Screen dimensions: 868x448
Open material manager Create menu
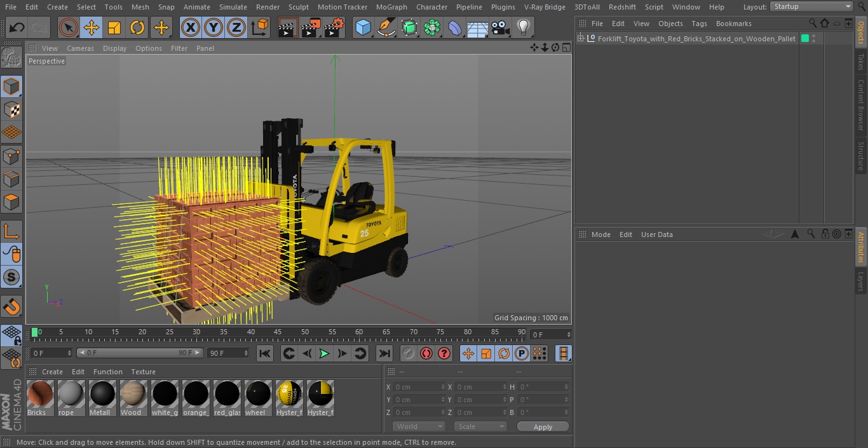pos(52,372)
